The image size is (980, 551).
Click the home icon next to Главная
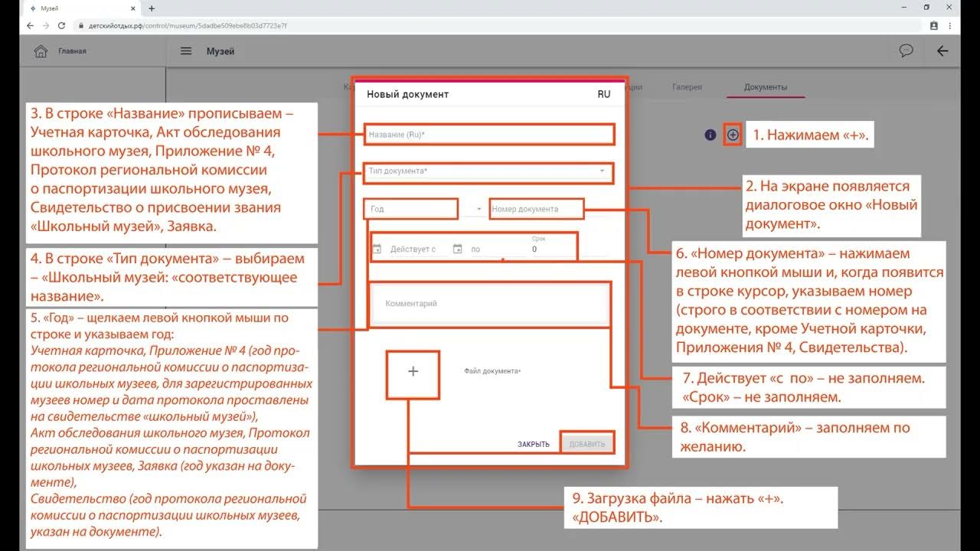pyautogui.click(x=41, y=51)
